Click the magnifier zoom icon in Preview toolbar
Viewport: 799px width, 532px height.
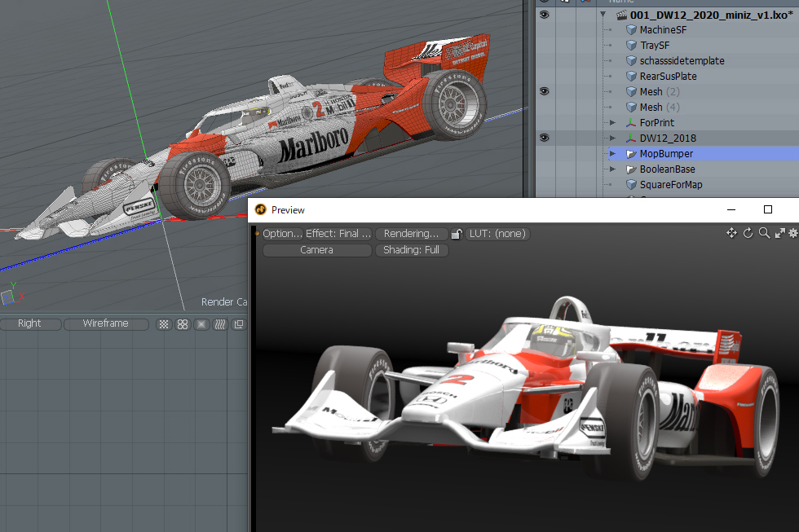pos(765,233)
